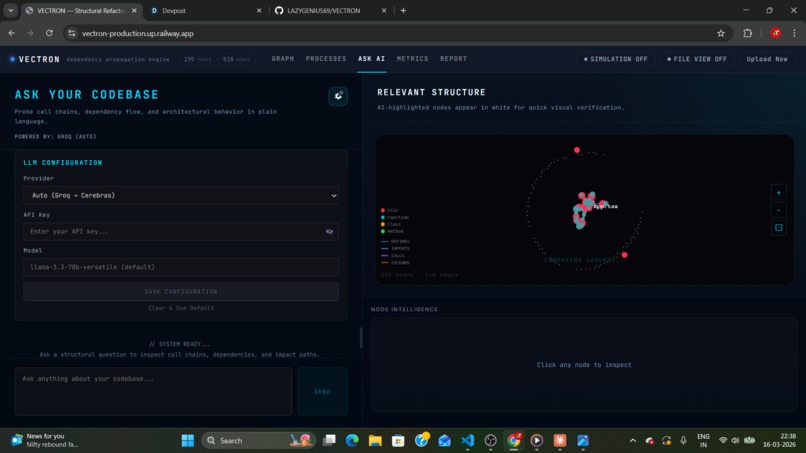The image size is (806, 453).
Task: Click the SEND button
Action: point(322,391)
